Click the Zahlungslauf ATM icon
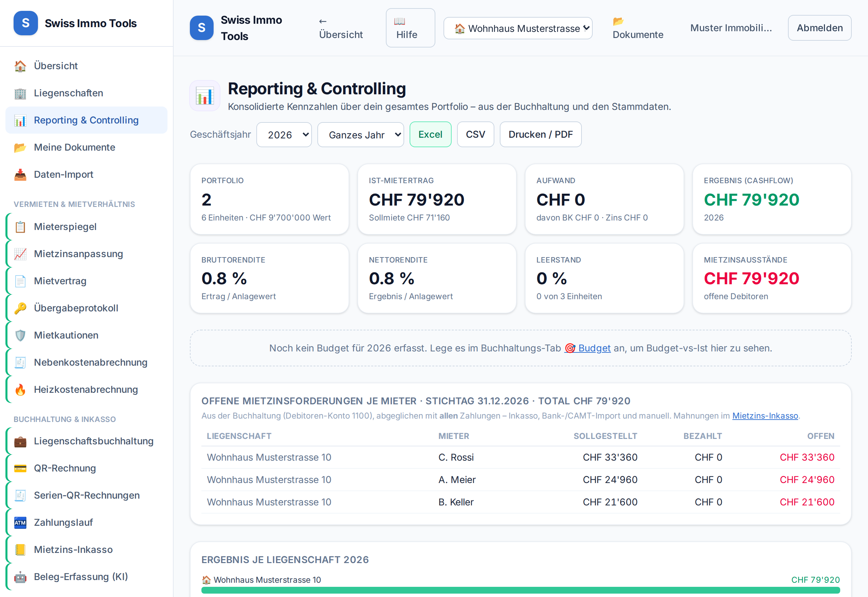 tap(20, 522)
